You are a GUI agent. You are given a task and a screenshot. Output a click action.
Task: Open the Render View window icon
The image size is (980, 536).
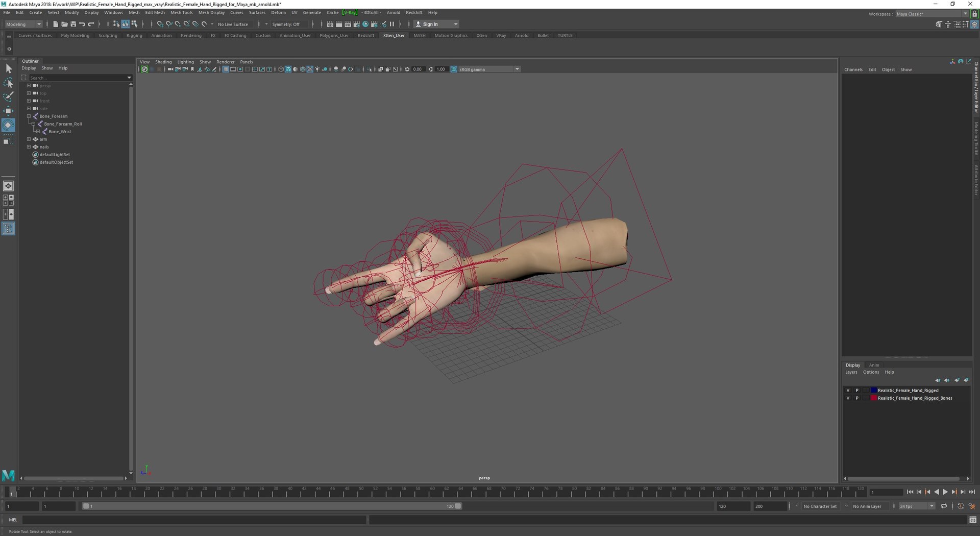tap(330, 24)
